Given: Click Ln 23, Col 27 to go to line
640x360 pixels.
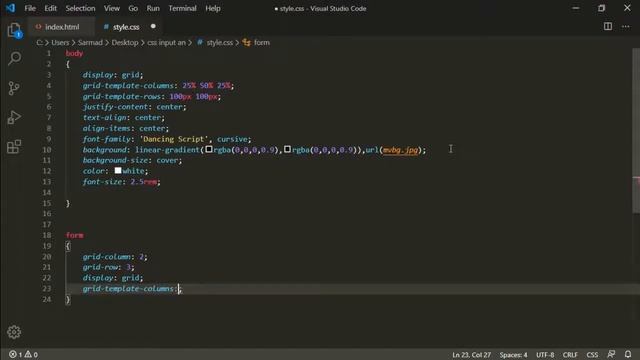Looking at the screenshot, I should (471, 355).
